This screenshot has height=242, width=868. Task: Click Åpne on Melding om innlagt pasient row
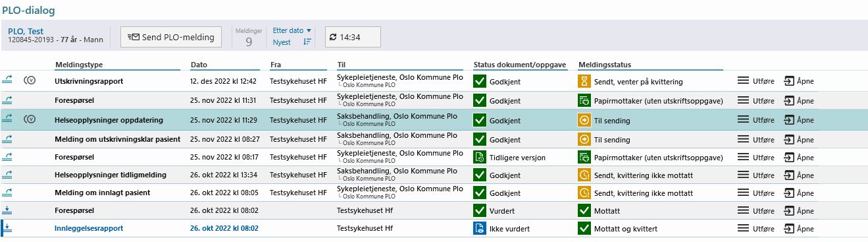pyautogui.click(x=798, y=193)
